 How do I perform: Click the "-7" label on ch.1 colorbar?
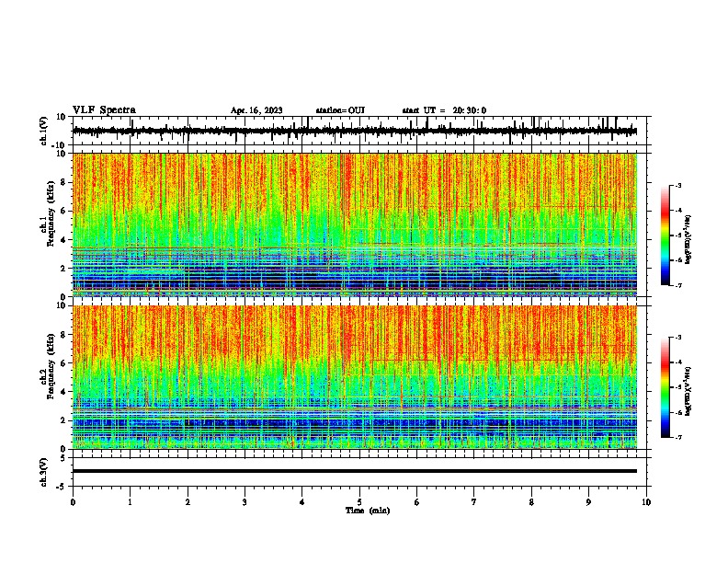pos(677,286)
